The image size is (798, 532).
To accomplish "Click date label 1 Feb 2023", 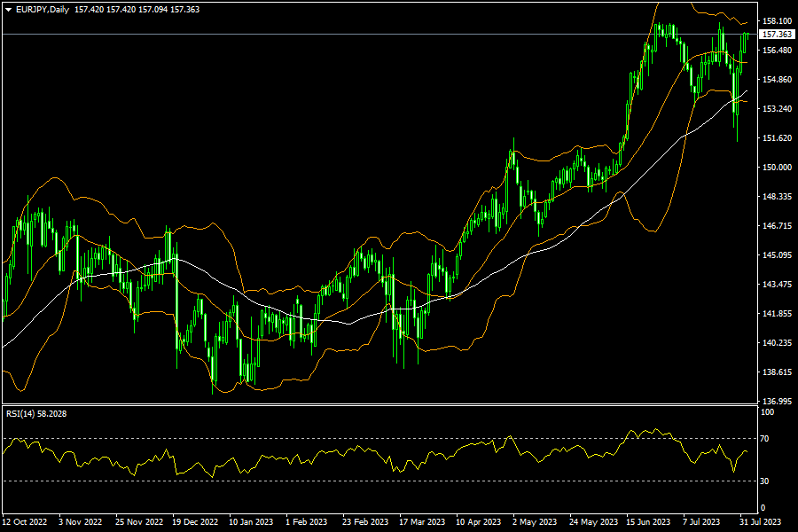I will (307, 522).
